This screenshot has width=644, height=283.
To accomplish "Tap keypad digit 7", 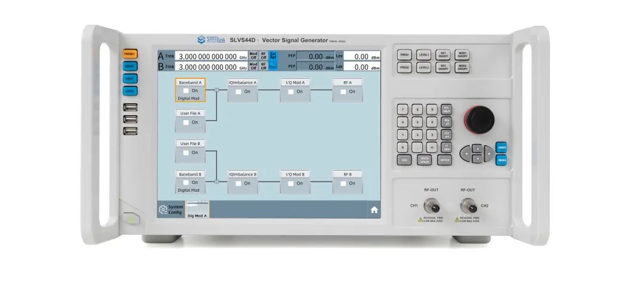I will pos(403,109).
